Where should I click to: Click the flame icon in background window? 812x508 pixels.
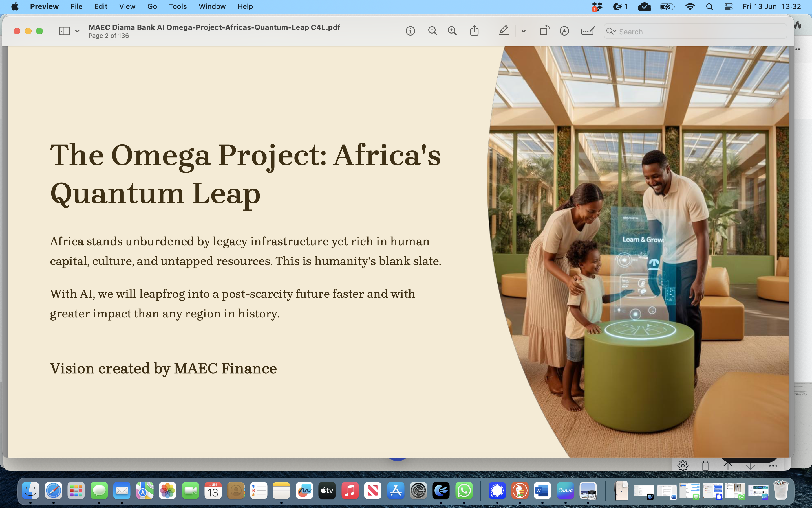pyautogui.click(x=798, y=25)
